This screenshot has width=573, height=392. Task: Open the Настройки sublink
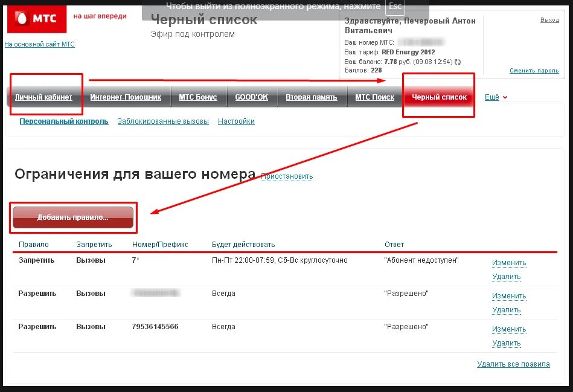(236, 121)
